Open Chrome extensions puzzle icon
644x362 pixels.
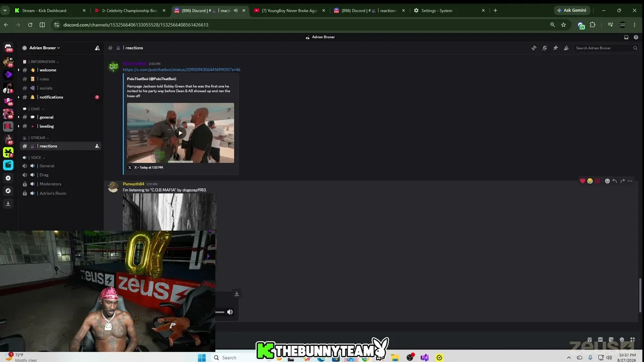[x=593, y=25]
